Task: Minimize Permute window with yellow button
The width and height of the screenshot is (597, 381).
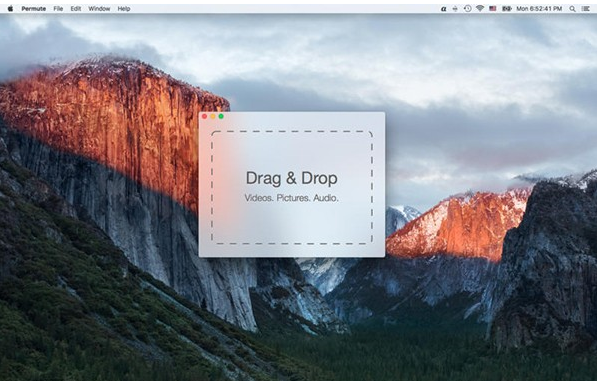Action: click(x=213, y=116)
